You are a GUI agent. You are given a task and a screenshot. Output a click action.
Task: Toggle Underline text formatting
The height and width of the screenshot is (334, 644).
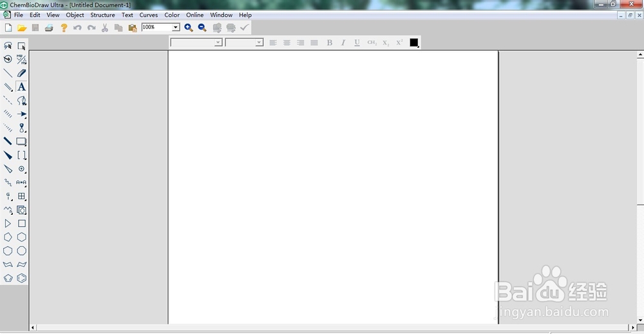[357, 43]
